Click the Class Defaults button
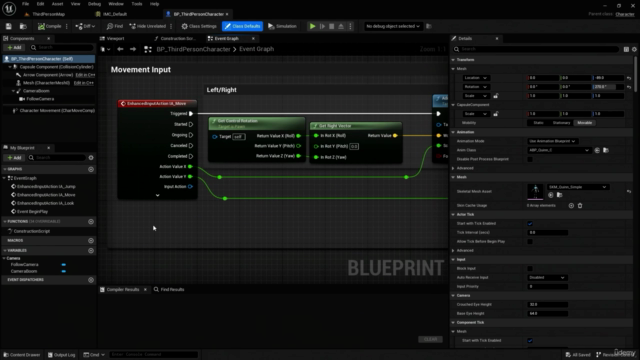This screenshot has width=640, height=360. pyautogui.click(x=242, y=26)
